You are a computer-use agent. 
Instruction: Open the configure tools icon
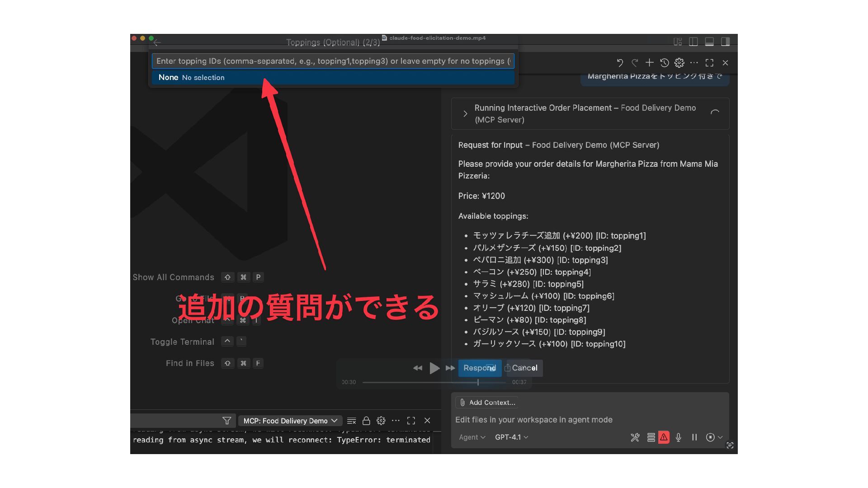(635, 437)
